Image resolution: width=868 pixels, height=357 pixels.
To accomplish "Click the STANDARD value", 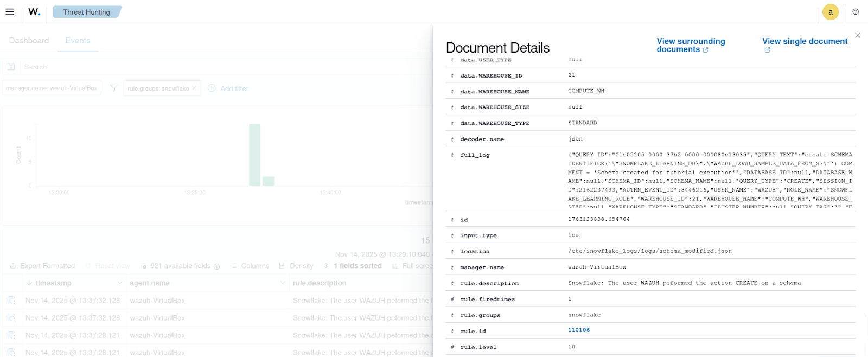I will (583, 123).
